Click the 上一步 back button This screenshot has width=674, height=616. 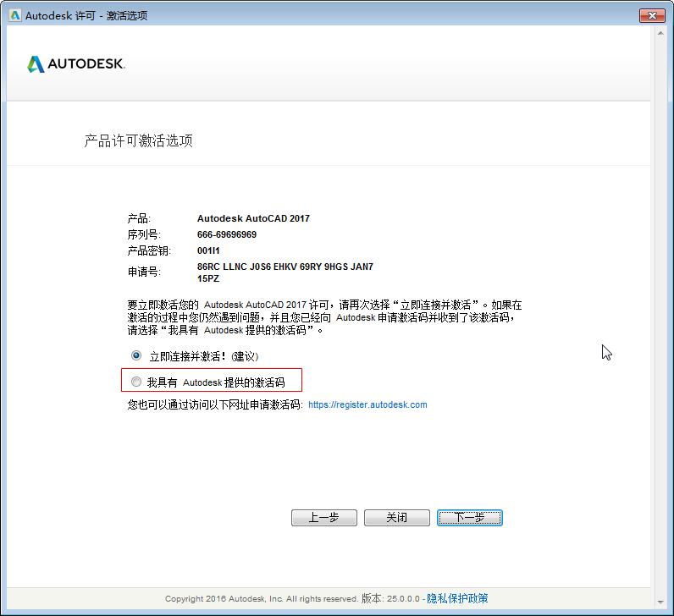click(324, 518)
